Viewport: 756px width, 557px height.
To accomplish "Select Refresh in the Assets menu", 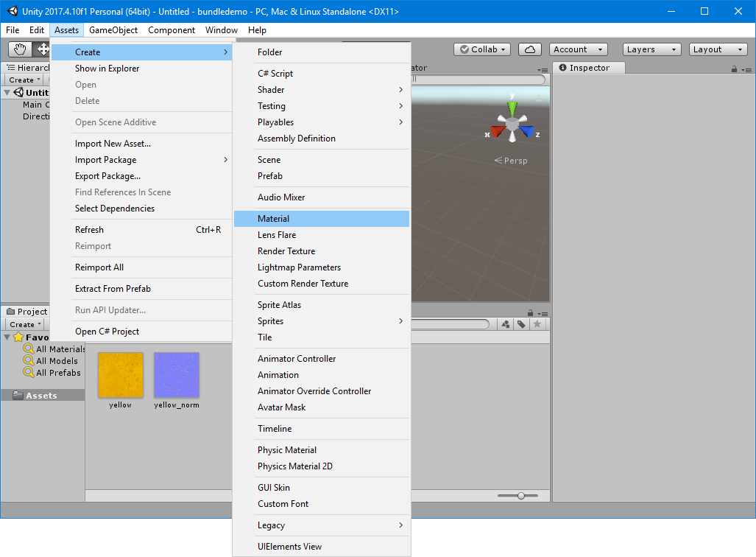I will pyautogui.click(x=141, y=230).
